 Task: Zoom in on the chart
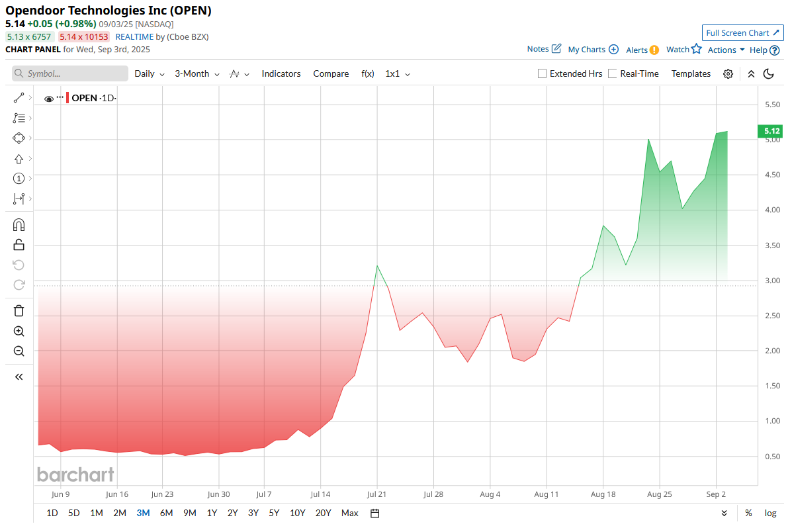(19, 331)
